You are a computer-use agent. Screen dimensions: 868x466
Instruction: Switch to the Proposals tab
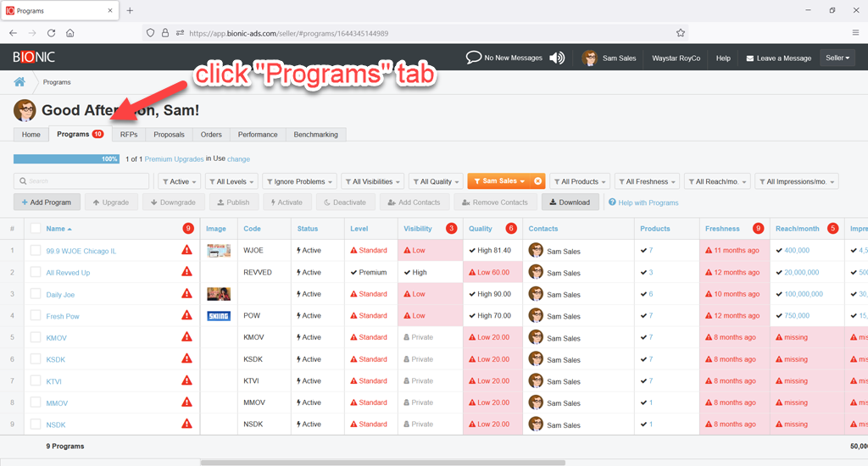pos(169,135)
